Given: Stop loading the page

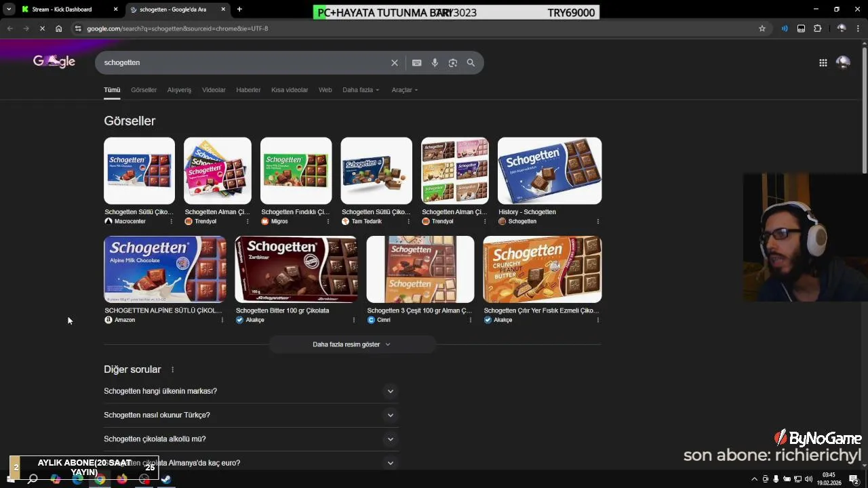Looking at the screenshot, I should [x=42, y=28].
